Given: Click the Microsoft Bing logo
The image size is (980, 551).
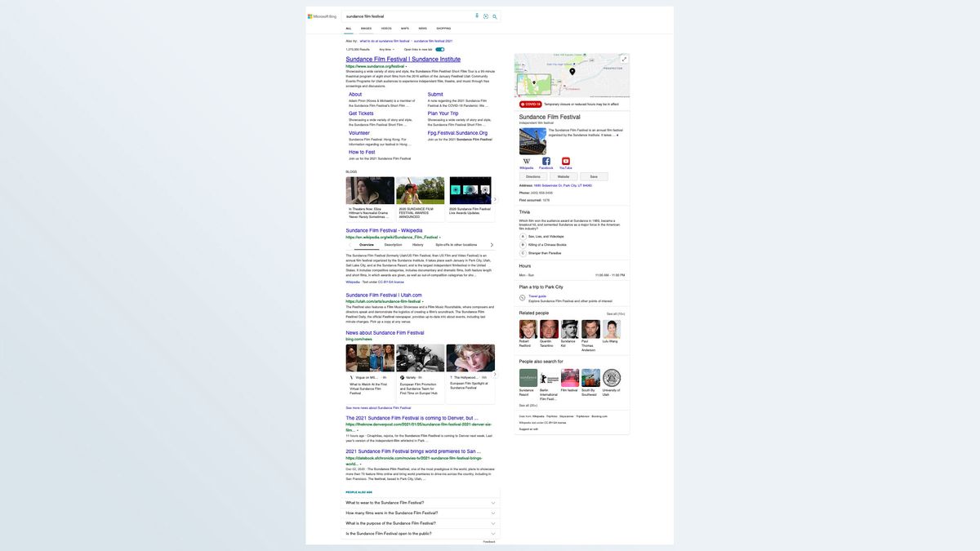Looking at the screenshot, I should tap(320, 16).
